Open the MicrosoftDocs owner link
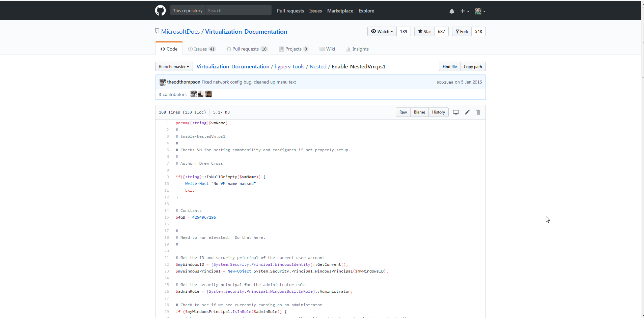This screenshot has width=644, height=318. point(180,31)
